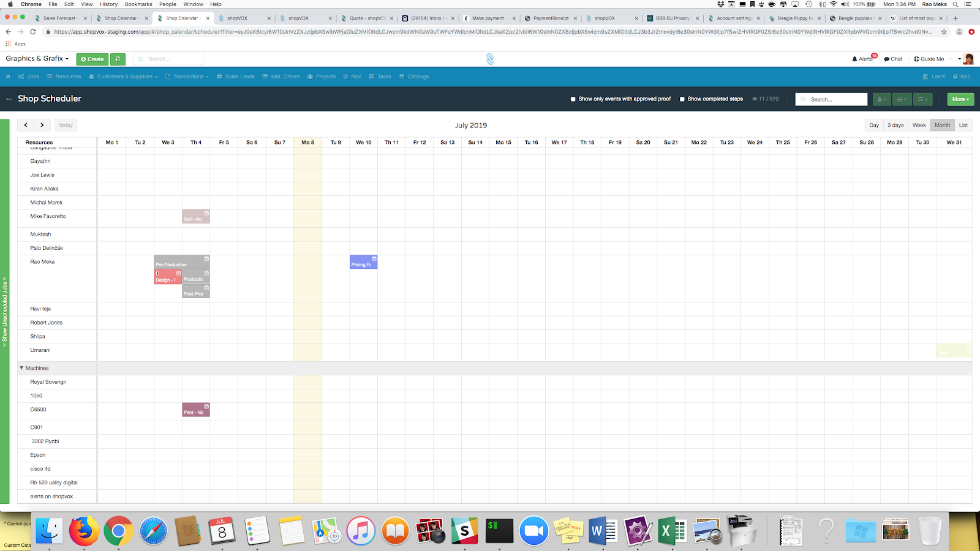The height and width of the screenshot is (551, 980).
Task: Open the green More dropdown
Action: click(x=960, y=99)
